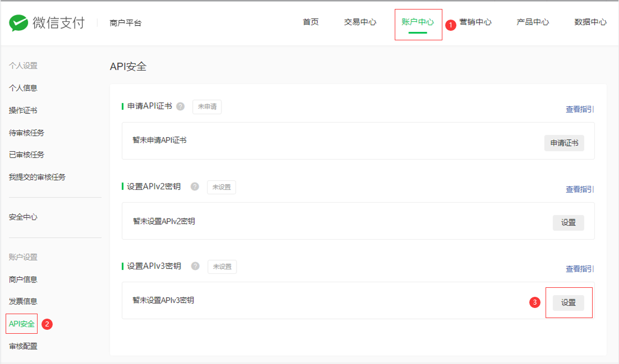The image size is (619, 364).
Task: Open the 查看指引 link for APIv2密钥
Action: click(x=580, y=190)
